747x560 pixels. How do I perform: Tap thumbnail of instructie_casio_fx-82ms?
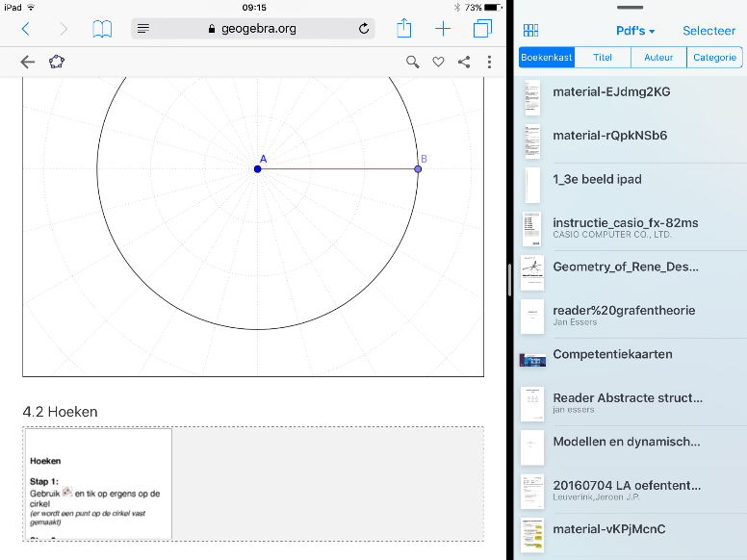(532, 229)
